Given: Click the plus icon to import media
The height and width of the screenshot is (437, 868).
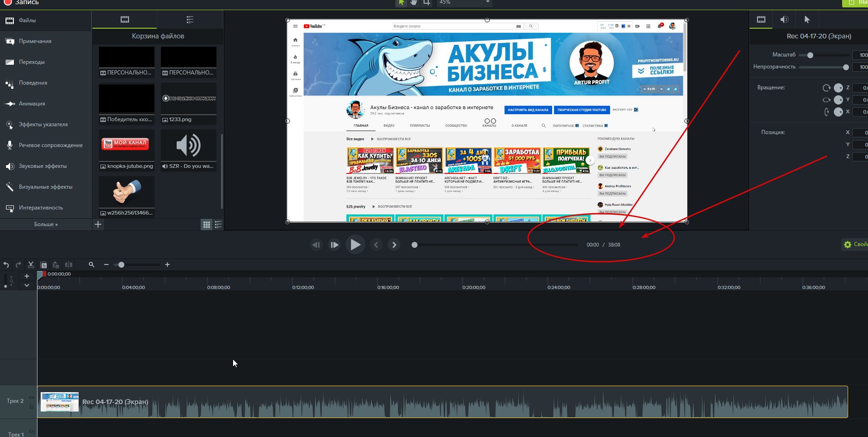Looking at the screenshot, I should (x=98, y=224).
